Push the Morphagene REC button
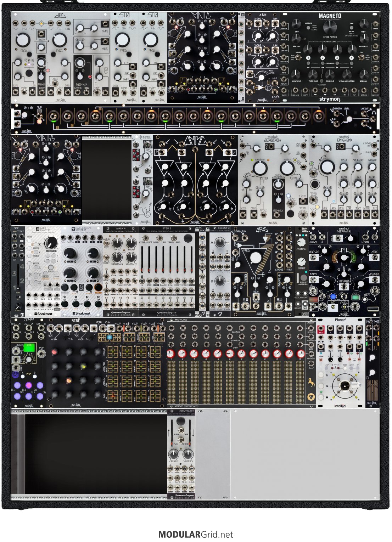 click(332, 296)
